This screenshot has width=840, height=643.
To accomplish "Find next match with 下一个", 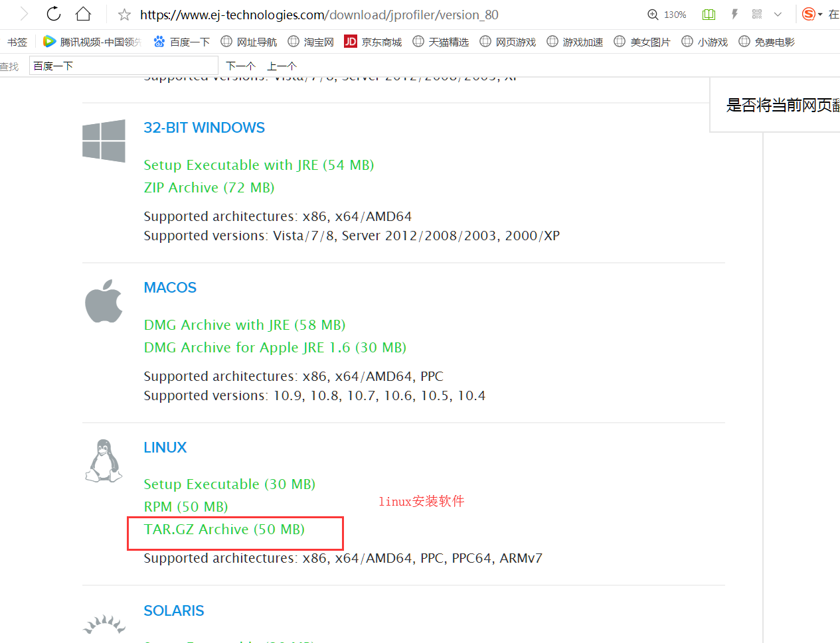I will tap(240, 66).
